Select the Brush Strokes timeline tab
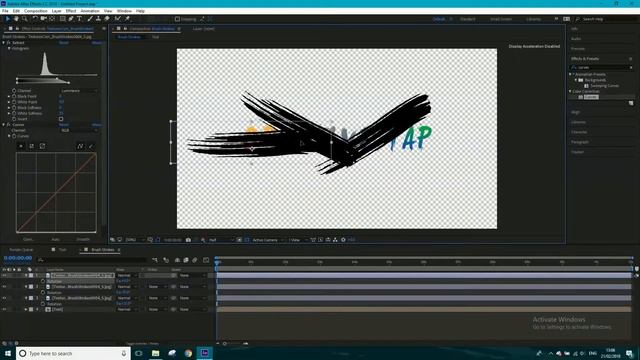Image resolution: width=640 pixels, height=360 pixels. pos(102,250)
